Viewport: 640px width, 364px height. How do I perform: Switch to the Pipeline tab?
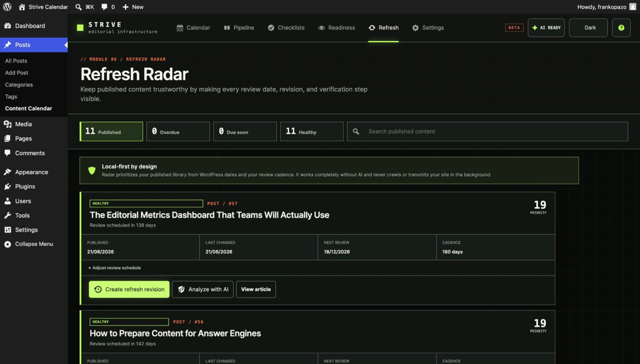[239, 28]
